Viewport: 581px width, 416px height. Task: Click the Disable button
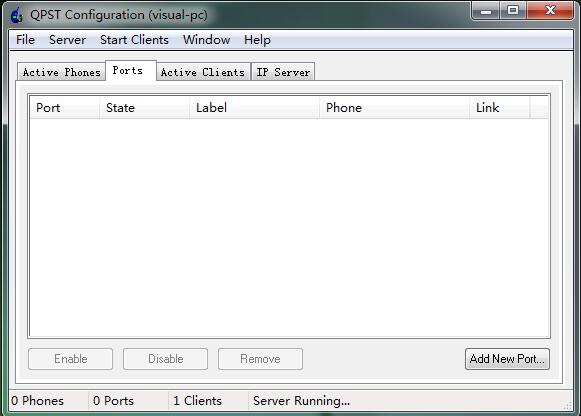point(165,359)
